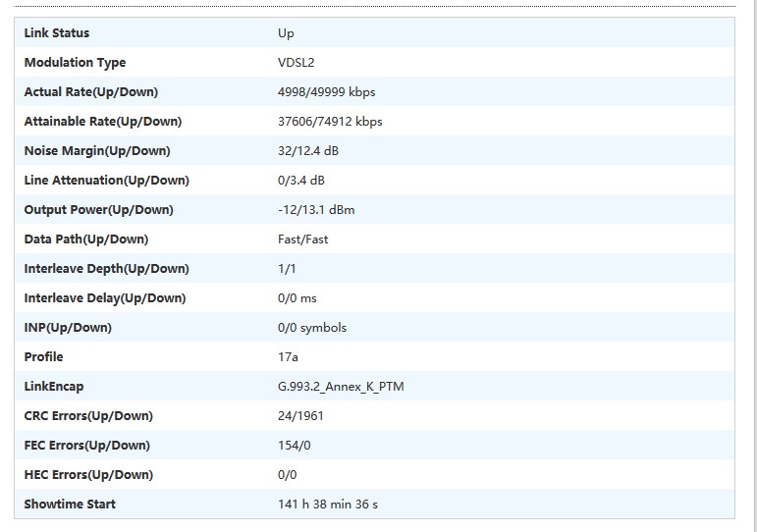Select the INP(Up/Down) label

point(68,327)
